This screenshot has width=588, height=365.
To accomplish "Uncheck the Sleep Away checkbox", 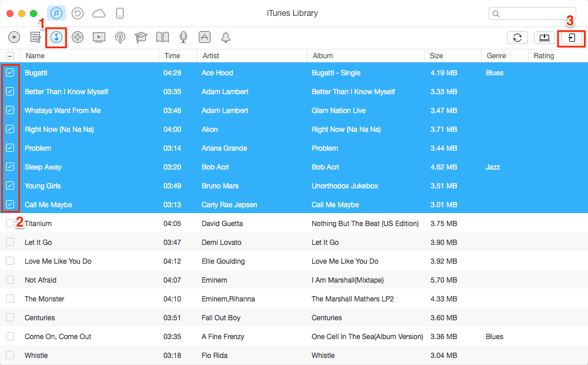I will tap(10, 167).
